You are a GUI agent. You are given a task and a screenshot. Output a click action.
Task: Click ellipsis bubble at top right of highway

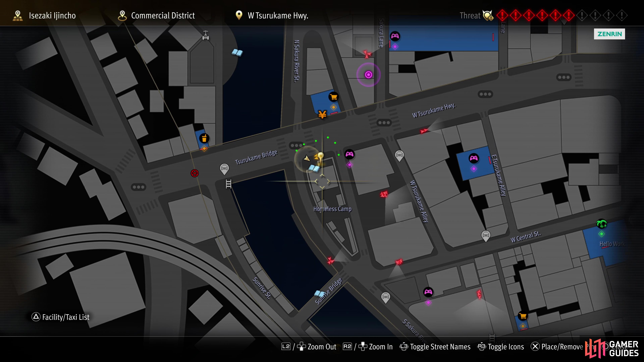(x=564, y=77)
